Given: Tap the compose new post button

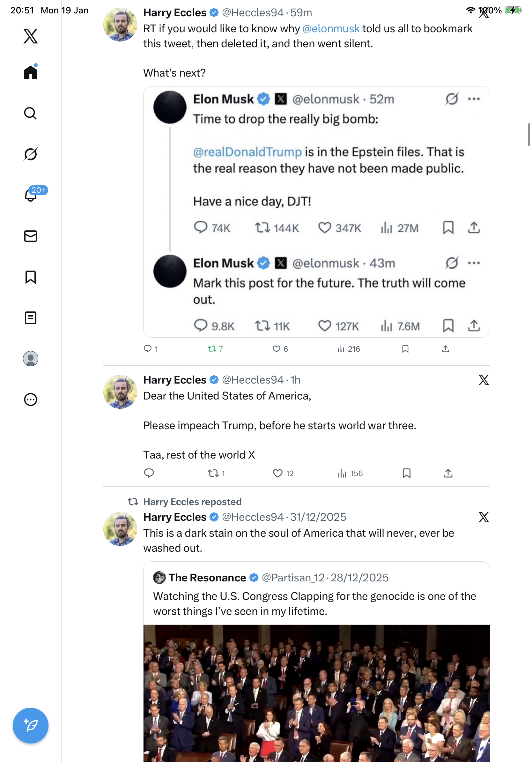Looking at the screenshot, I should (x=31, y=725).
